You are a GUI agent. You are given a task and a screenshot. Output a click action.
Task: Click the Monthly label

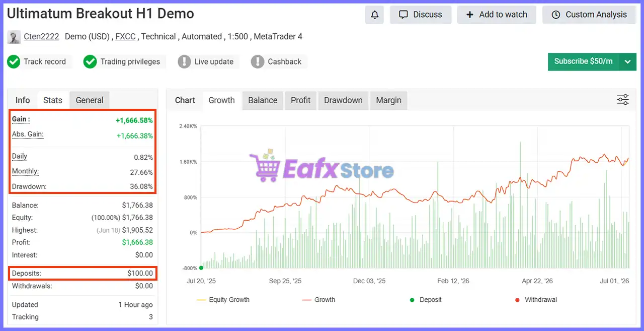coord(25,171)
